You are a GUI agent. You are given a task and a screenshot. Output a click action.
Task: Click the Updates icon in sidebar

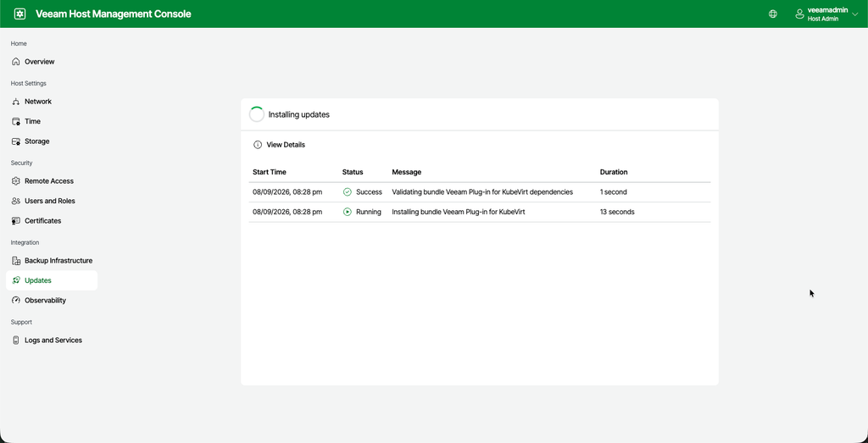[x=16, y=280]
